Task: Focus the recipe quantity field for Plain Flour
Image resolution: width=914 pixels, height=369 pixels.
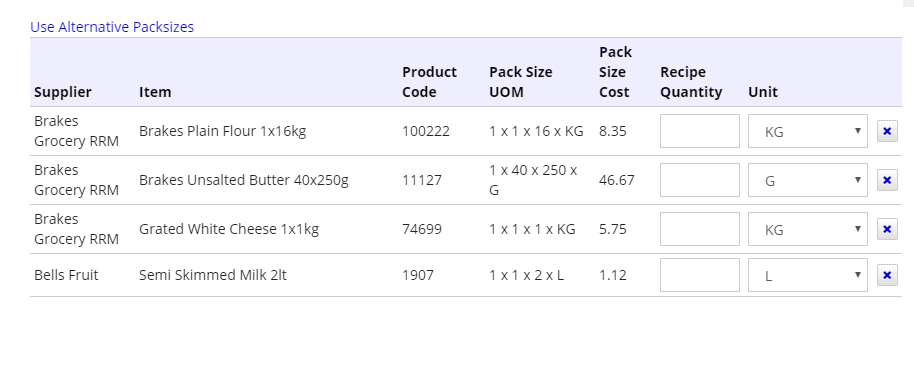Action: click(x=699, y=131)
